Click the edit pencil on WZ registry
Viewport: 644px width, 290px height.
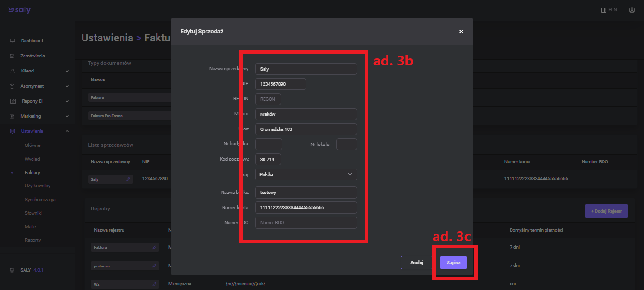(x=154, y=284)
